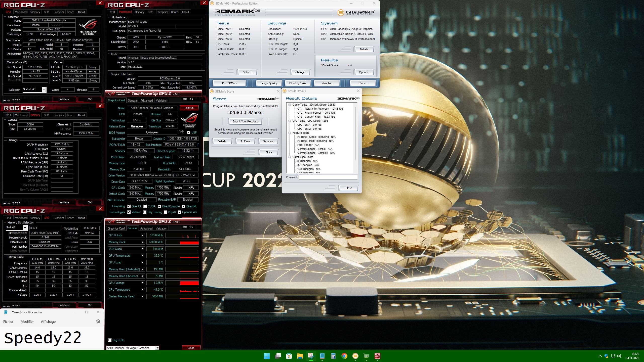Click Validate in top-left CPU-Z window
Viewport: 644px width, 362px height.
[64, 99]
